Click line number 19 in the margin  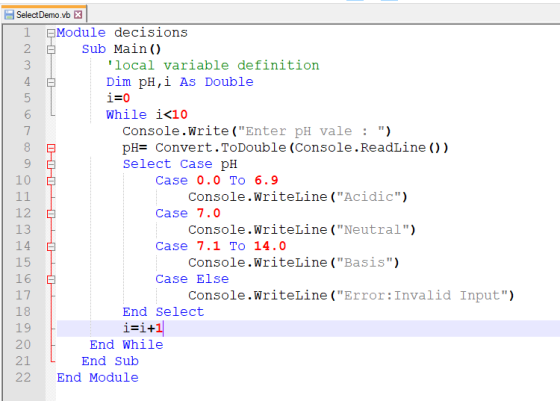tap(23, 329)
